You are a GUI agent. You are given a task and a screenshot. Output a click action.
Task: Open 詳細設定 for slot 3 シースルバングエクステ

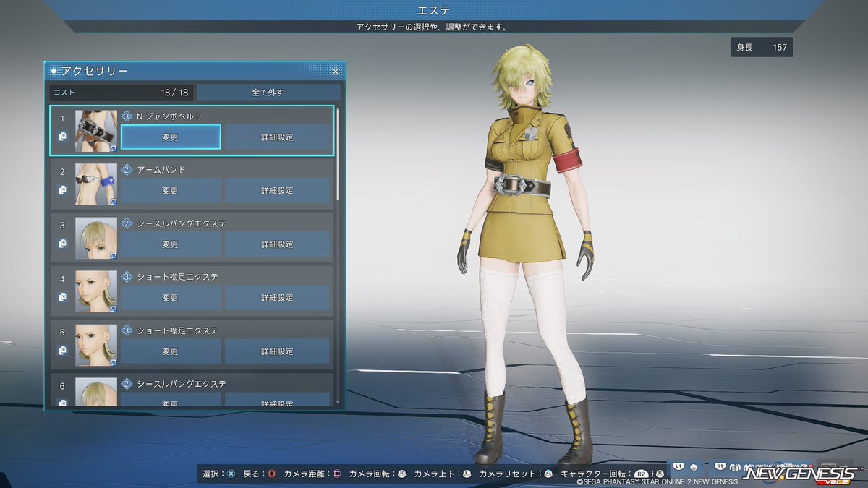click(277, 244)
